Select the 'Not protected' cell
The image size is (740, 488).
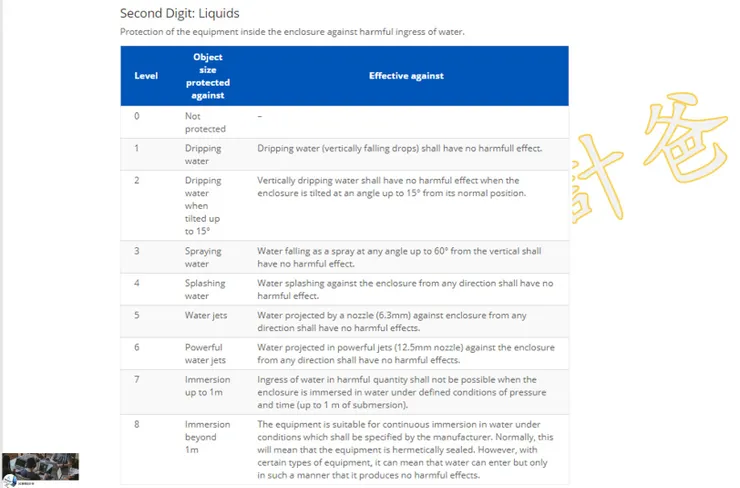206,122
